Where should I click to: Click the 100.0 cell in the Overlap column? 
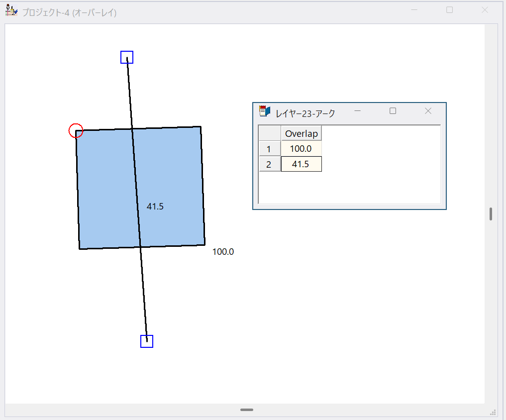tap(301, 149)
